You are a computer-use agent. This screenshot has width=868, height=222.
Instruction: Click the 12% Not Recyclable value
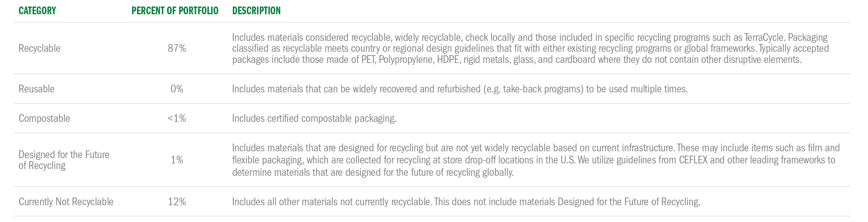pyautogui.click(x=177, y=202)
